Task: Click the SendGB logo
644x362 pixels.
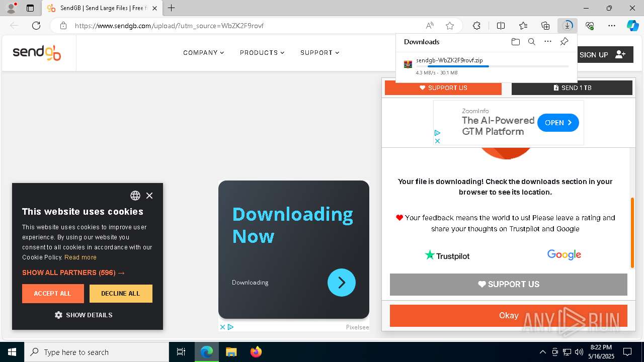Action: pyautogui.click(x=37, y=53)
